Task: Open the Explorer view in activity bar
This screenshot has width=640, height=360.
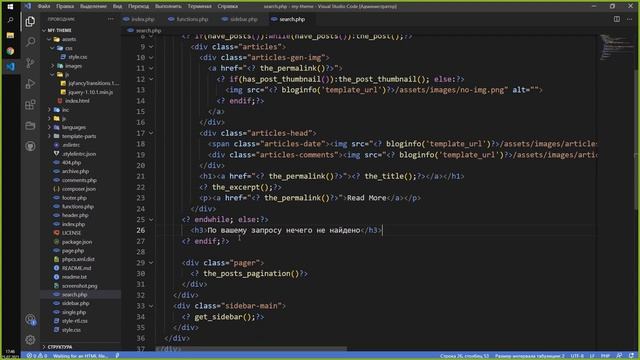Action: 30,21
